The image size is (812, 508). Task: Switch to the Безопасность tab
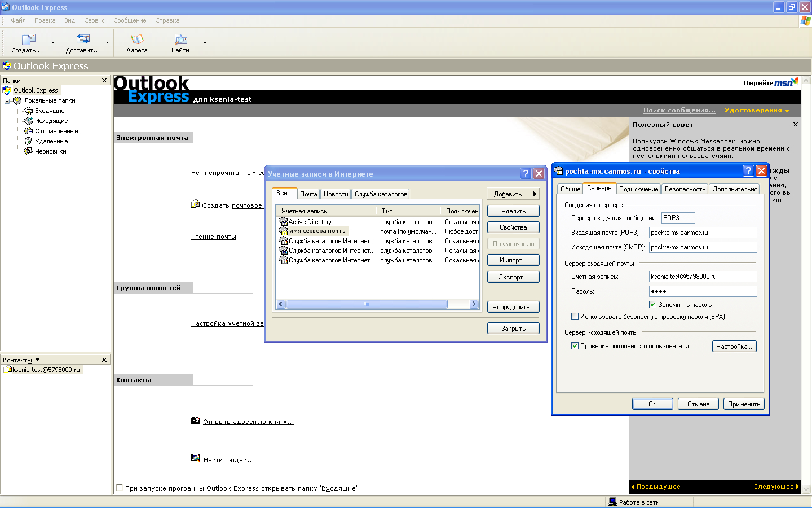click(685, 189)
